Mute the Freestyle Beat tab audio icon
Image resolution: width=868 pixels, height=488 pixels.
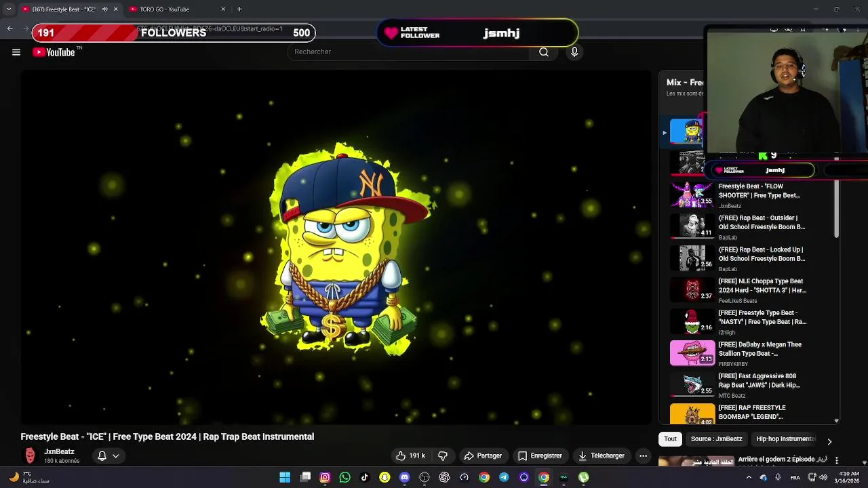(x=104, y=9)
